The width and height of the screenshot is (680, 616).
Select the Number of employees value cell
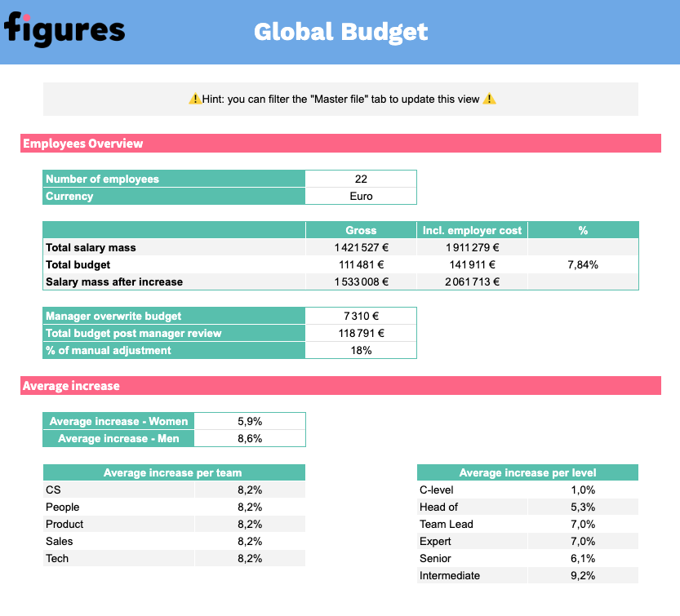(360, 179)
